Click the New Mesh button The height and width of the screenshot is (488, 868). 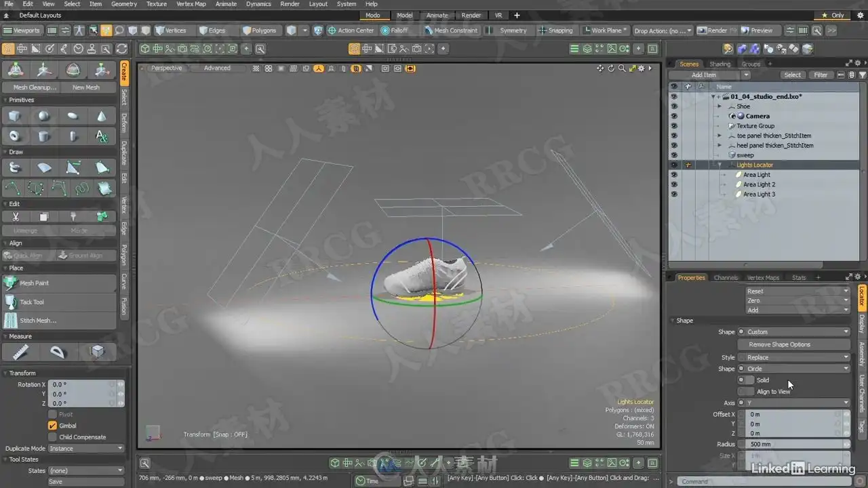86,87
